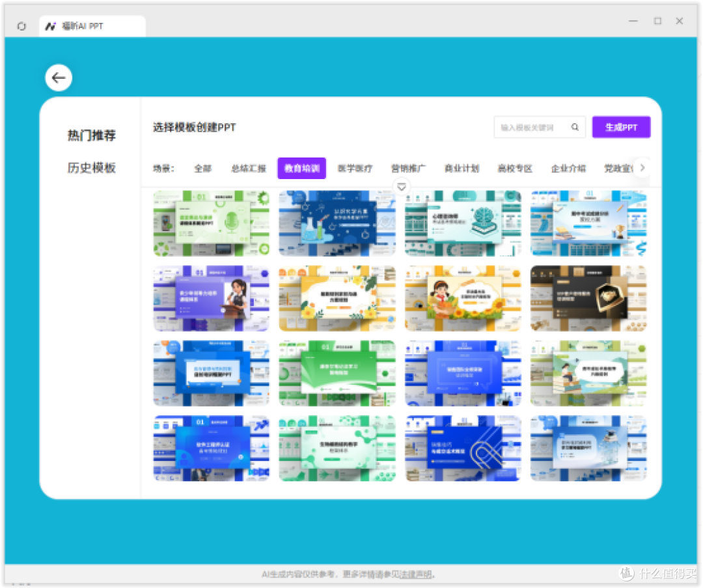Choose the mint green molecule template
Screen dimensions: 703x588
coord(337,448)
